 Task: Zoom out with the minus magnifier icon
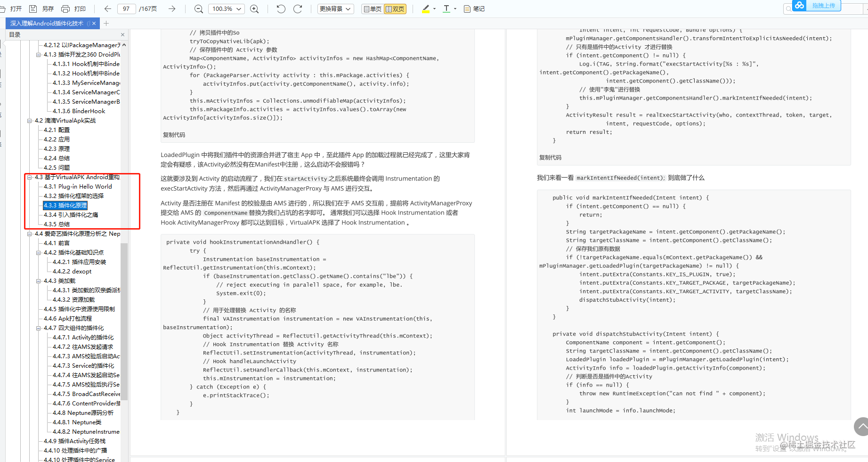pos(199,8)
